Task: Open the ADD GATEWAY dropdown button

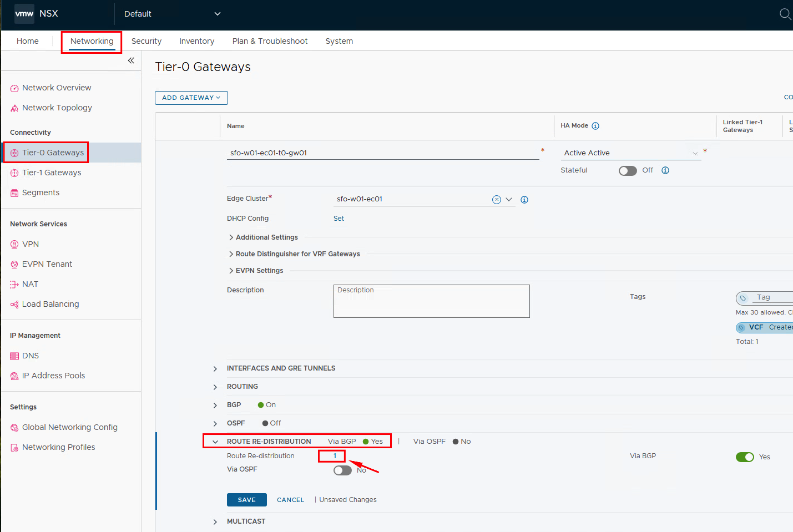Action: pos(191,98)
